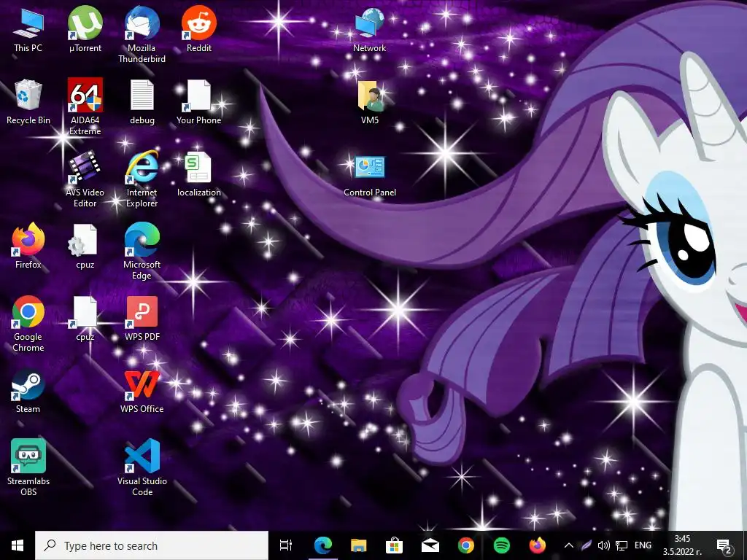Screen dimensions: 747x560
Task: Open Microsoft Store from the taskbar
Action: (395, 545)
